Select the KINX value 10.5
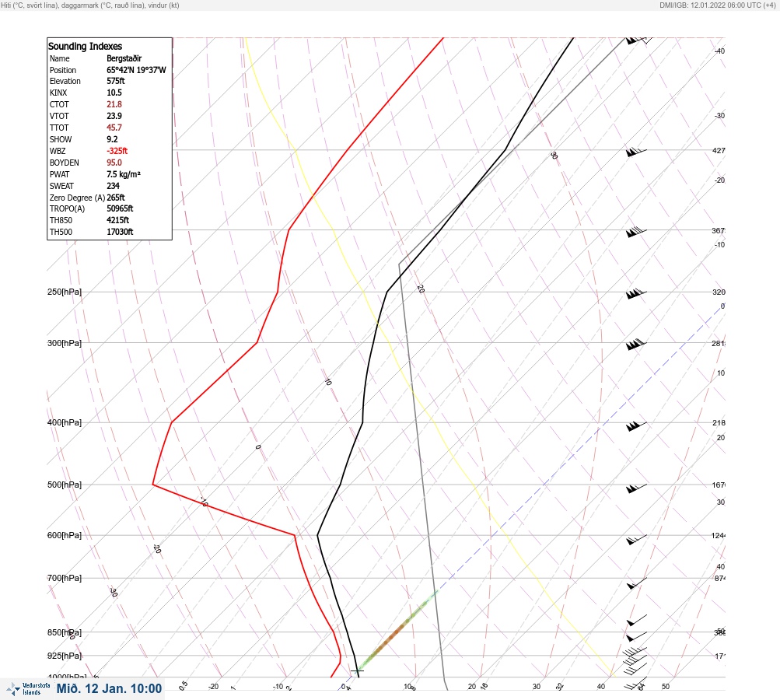 [114, 93]
